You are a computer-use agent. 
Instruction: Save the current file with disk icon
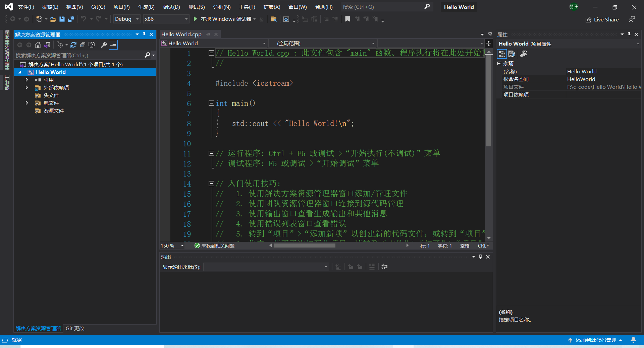(x=62, y=19)
